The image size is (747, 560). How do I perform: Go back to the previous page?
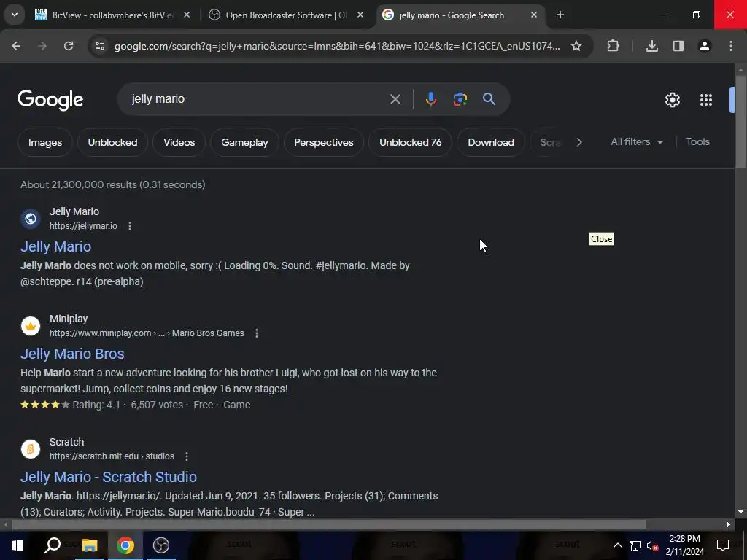16,46
